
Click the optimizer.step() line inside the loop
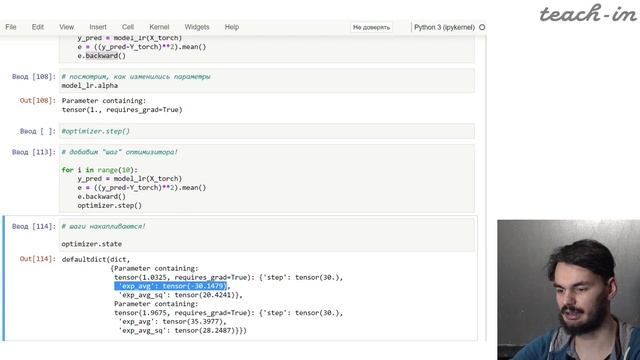pyautogui.click(x=109, y=205)
